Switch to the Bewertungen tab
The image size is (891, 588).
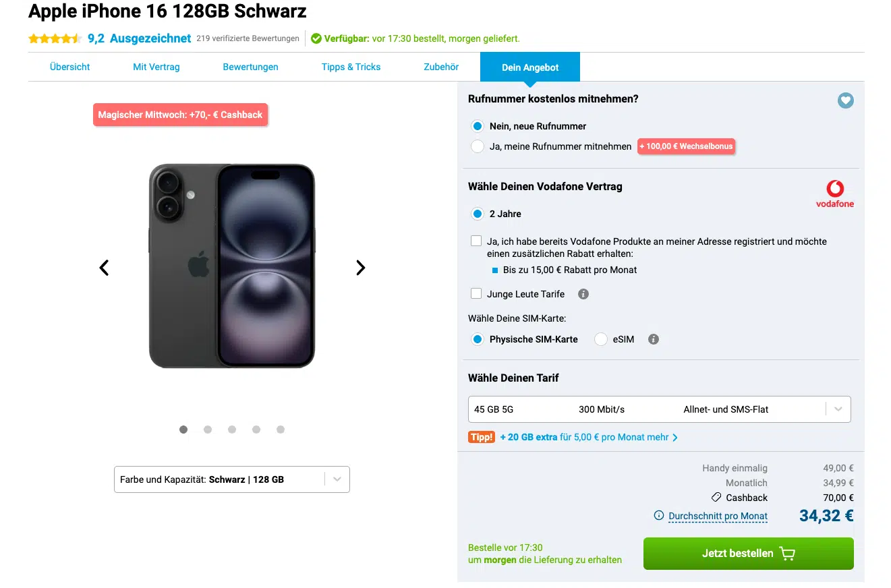pyautogui.click(x=250, y=67)
